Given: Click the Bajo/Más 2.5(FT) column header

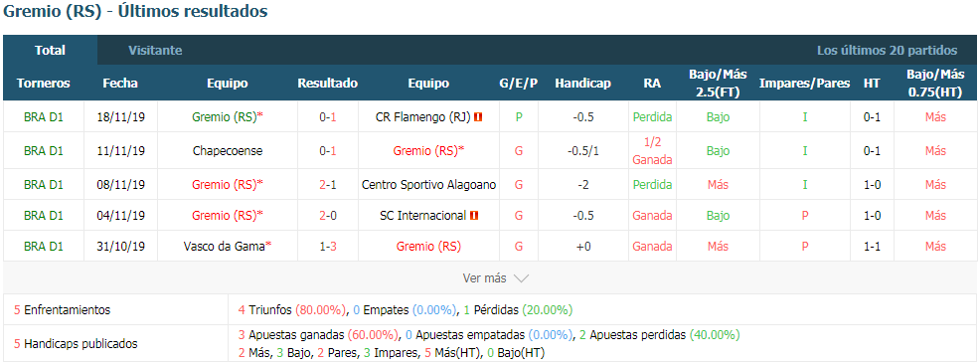Looking at the screenshot, I should pyautogui.click(x=719, y=84).
